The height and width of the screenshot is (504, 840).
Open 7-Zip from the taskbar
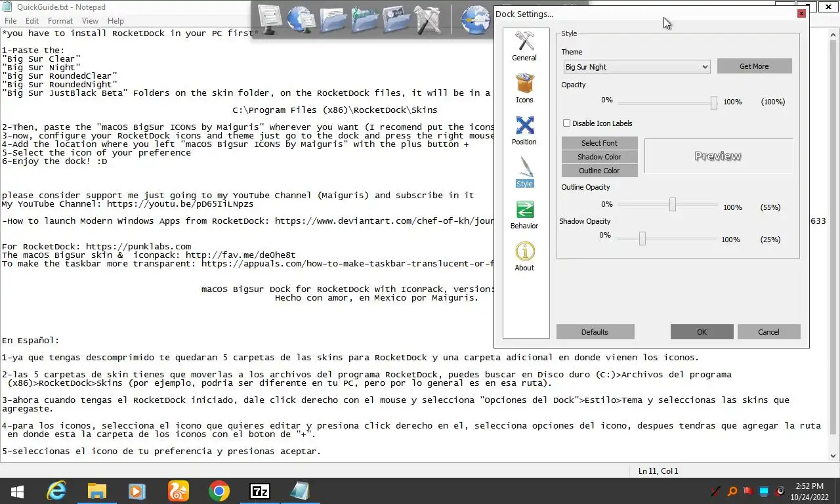click(x=260, y=491)
